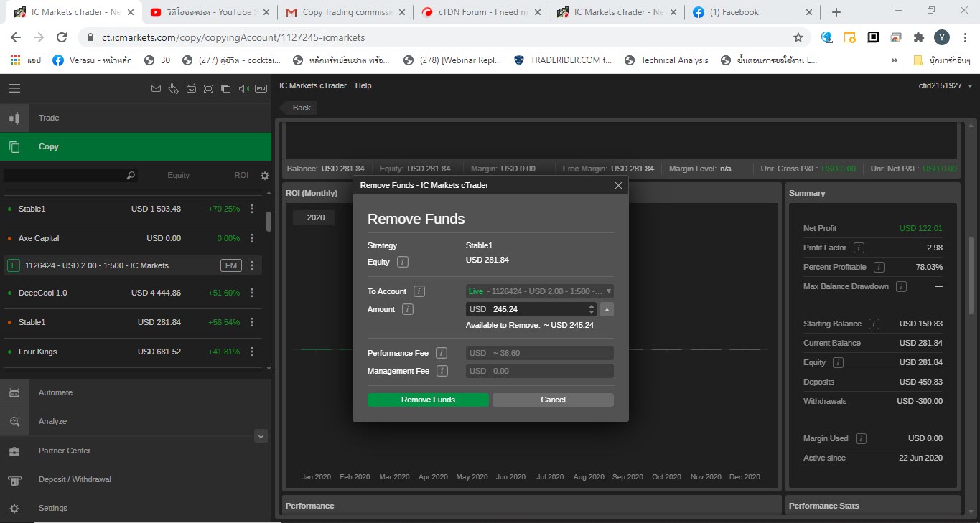Toggle sound speaker icon

243,88
